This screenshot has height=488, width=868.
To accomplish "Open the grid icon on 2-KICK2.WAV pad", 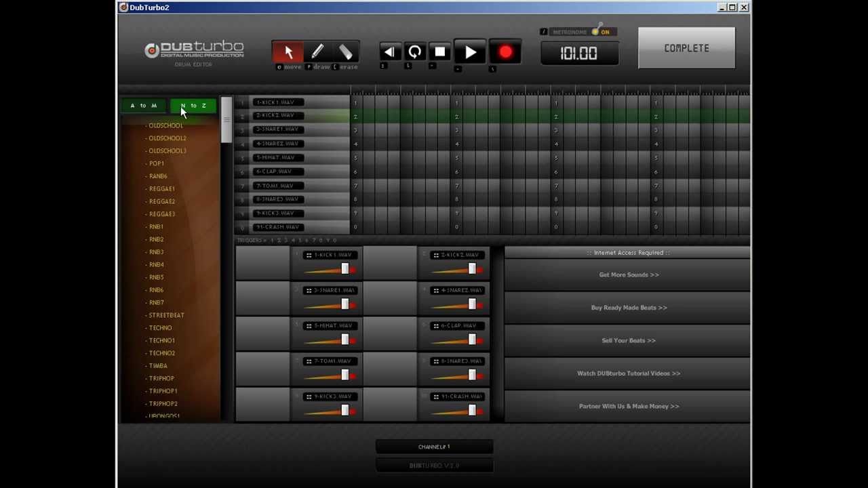I will click(436, 255).
